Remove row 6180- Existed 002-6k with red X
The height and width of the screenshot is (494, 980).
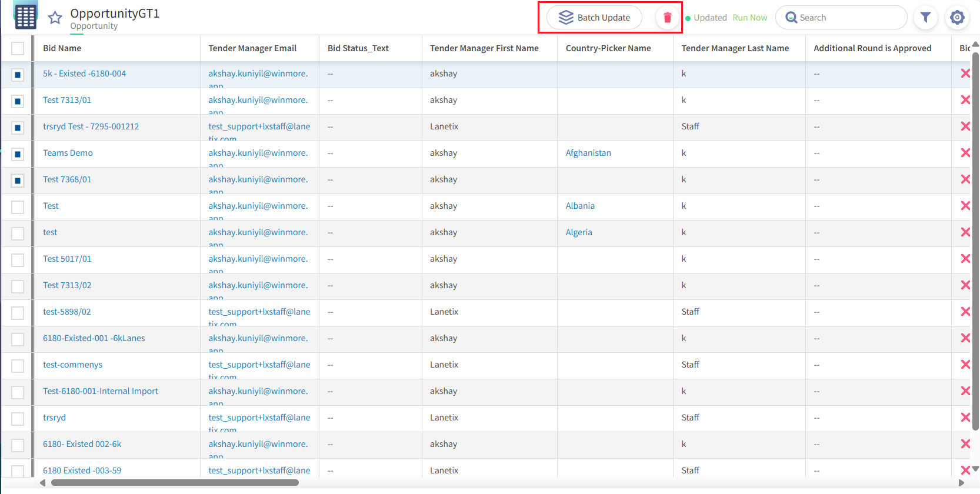coord(965,444)
